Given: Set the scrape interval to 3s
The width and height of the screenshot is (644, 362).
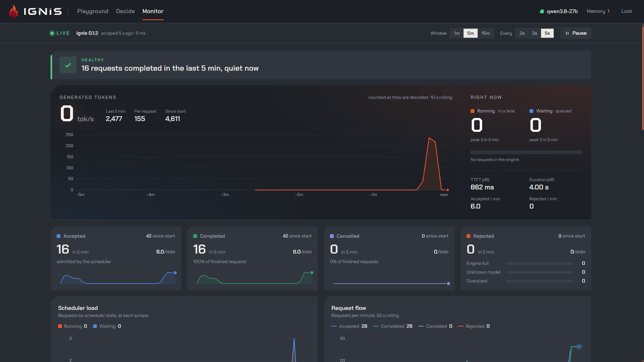Looking at the screenshot, I should [x=535, y=33].
